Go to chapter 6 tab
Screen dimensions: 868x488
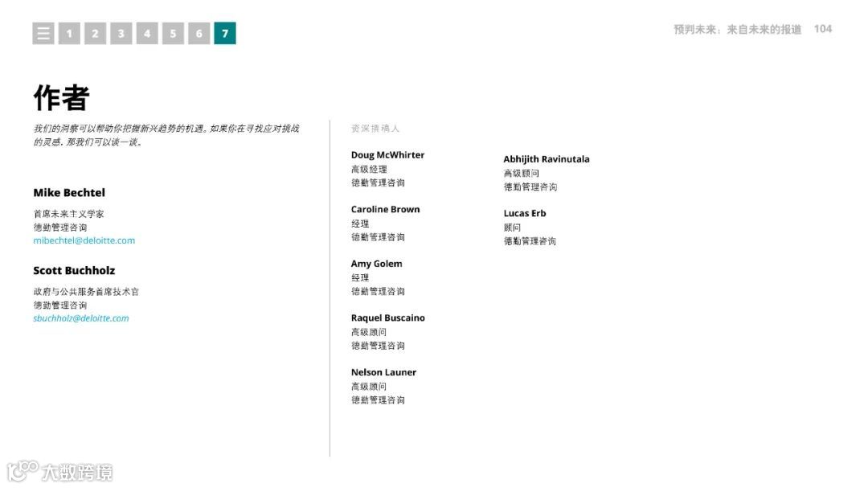point(199,33)
